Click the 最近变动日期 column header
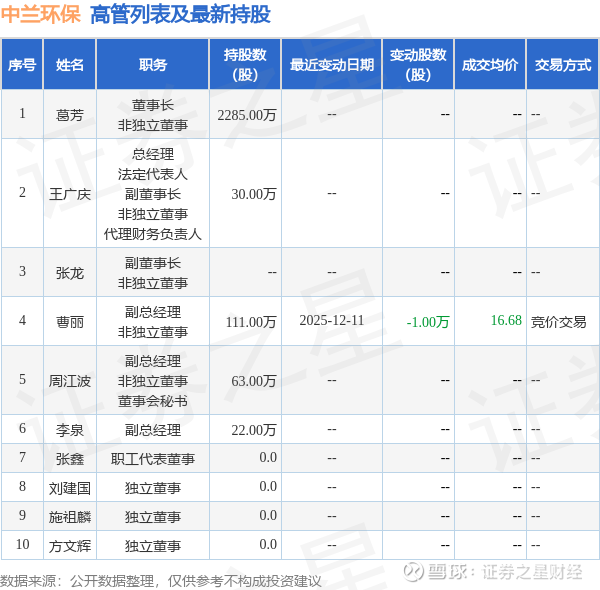 [x=332, y=65]
